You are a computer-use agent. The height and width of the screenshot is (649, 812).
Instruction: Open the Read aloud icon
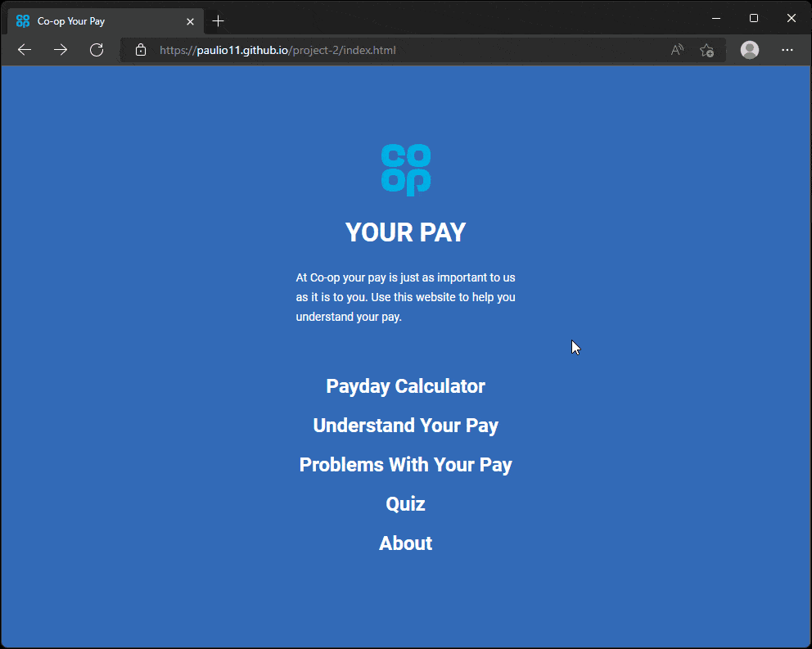click(677, 50)
